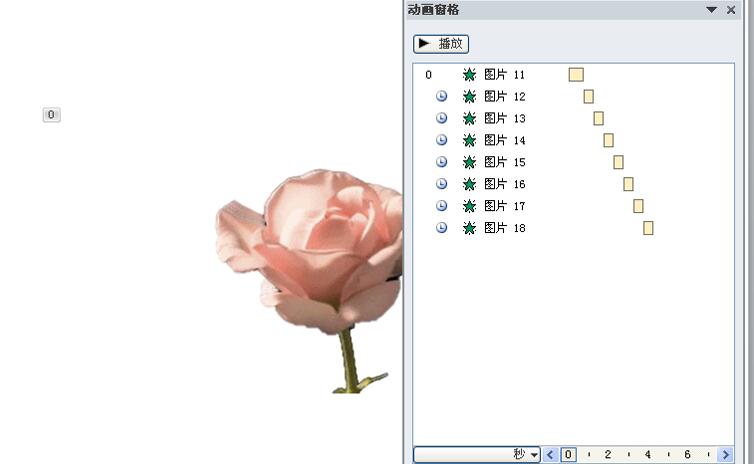Click the clock timing icon of 图片 15
Viewport: 754px width, 464px height.
click(441, 162)
